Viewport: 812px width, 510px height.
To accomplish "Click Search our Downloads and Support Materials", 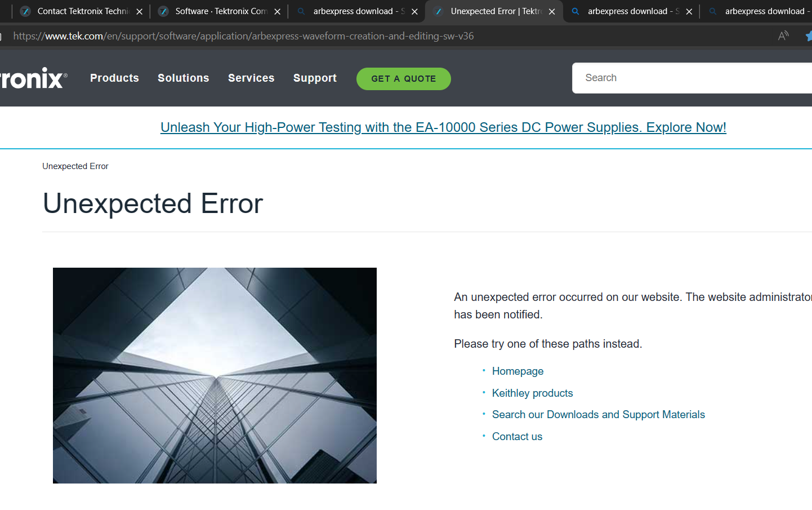I will (598, 415).
